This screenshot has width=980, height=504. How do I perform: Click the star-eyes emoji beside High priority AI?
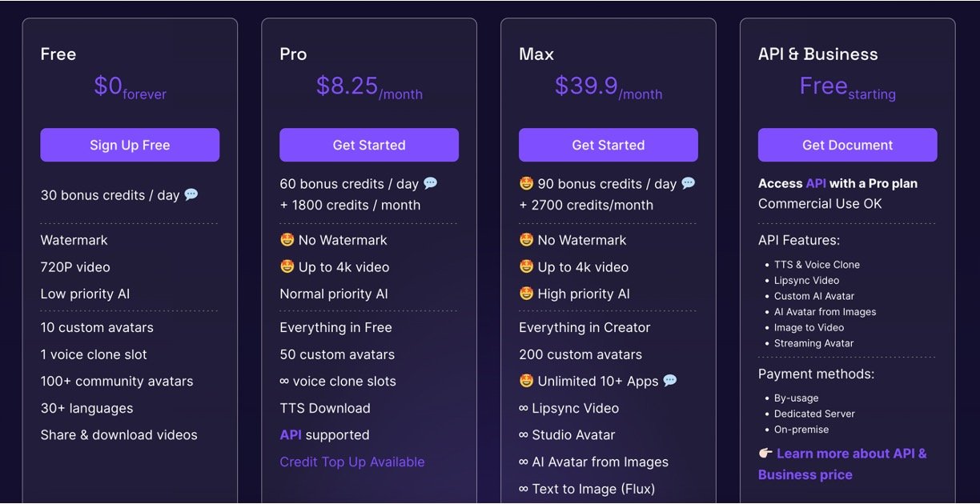[x=526, y=294]
